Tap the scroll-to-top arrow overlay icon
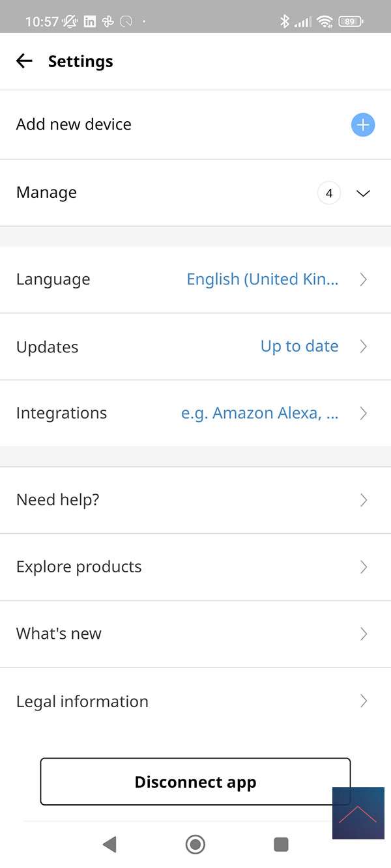The height and width of the screenshot is (868, 391). tap(358, 813)
